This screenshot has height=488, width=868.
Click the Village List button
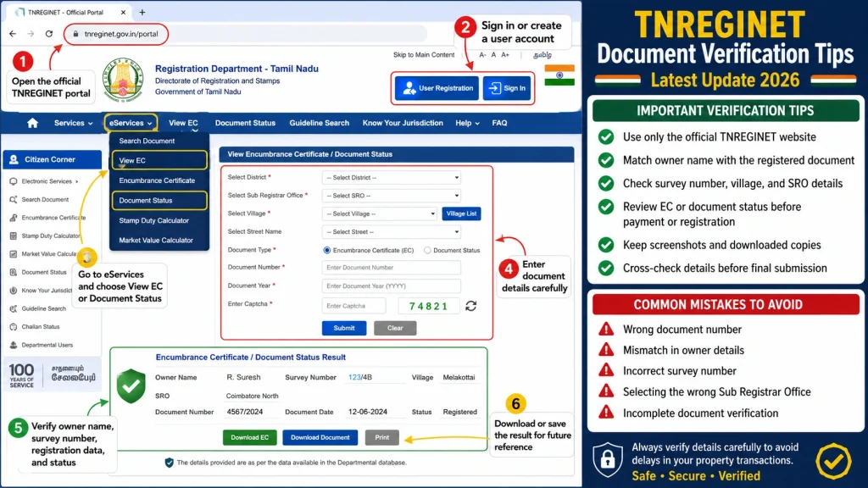tap(461, 213)
